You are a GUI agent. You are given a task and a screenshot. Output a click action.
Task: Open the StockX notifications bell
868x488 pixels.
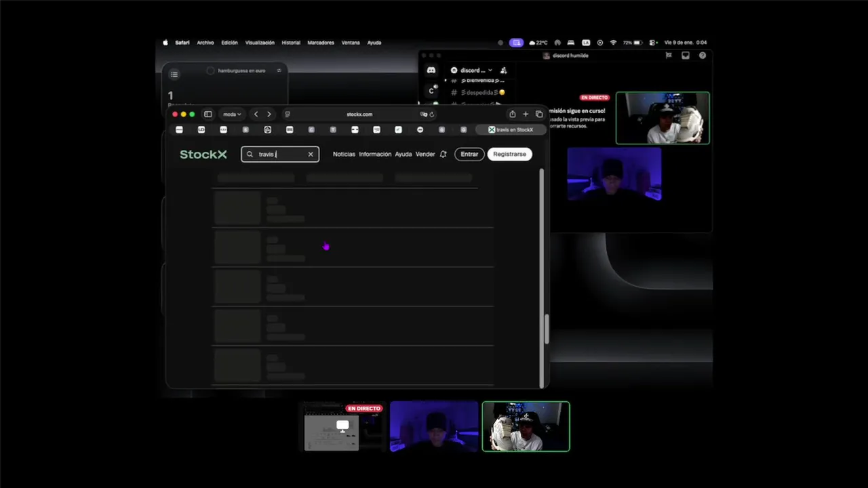click(443, 155)
